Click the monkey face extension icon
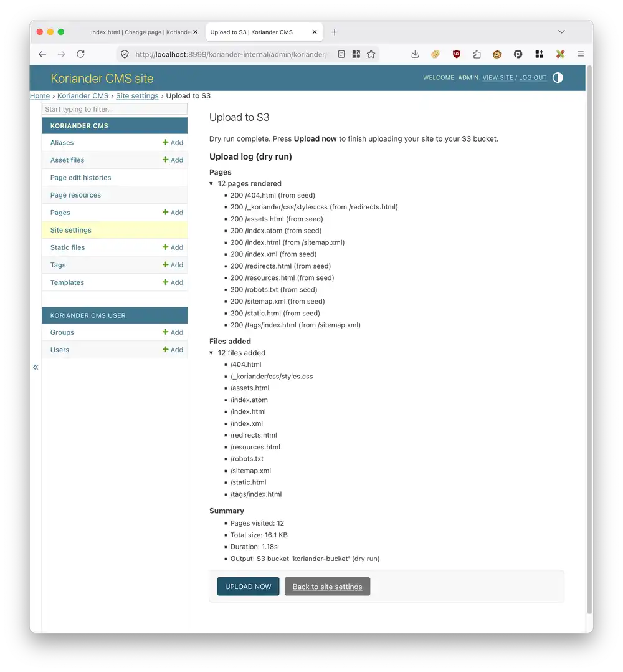The image size is (623, 672). pos(497,54)
